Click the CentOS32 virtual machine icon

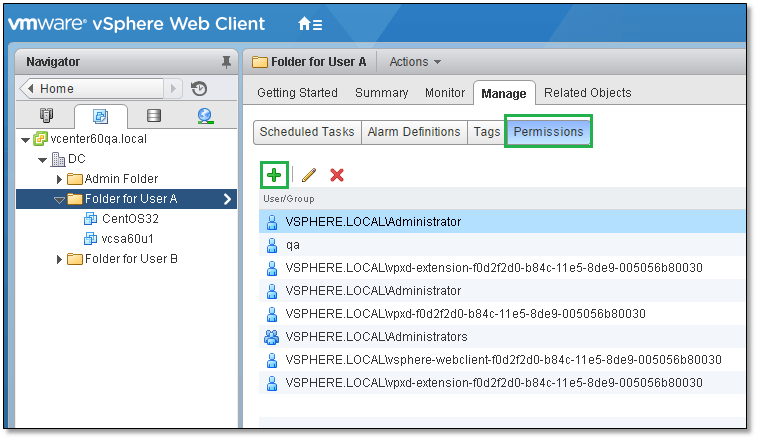coord(90,219)
